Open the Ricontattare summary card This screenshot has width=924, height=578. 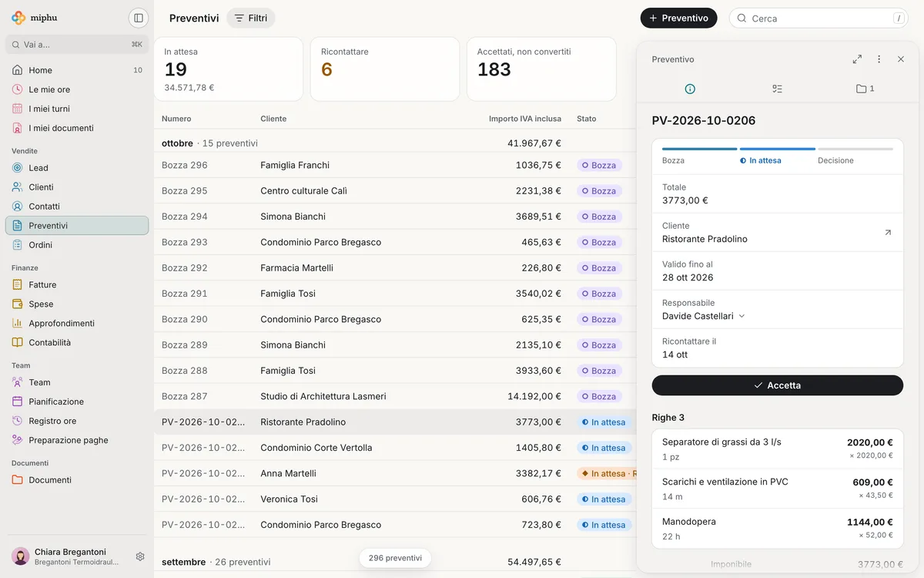click(x=385, y=69)
